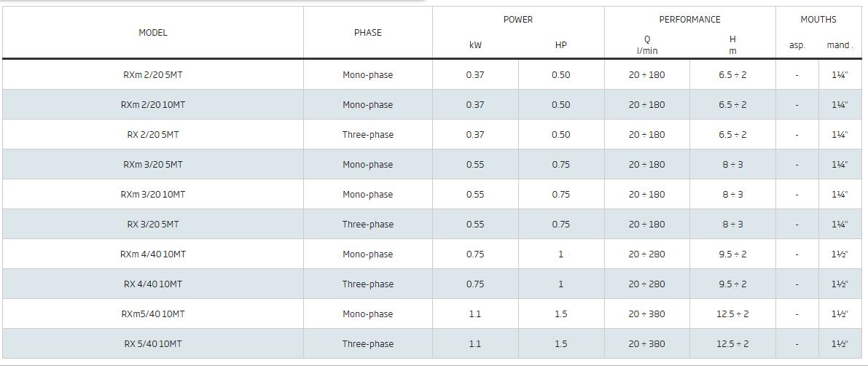This screenshot has height=366, width=868.
Task: Click the HP sub-header
Action: 560,45
